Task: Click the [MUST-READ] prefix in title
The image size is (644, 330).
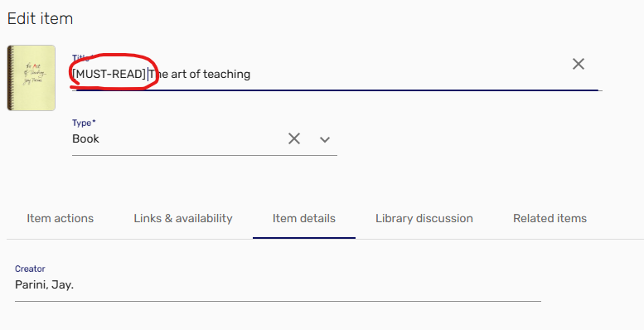Action: tap(109, 74)
